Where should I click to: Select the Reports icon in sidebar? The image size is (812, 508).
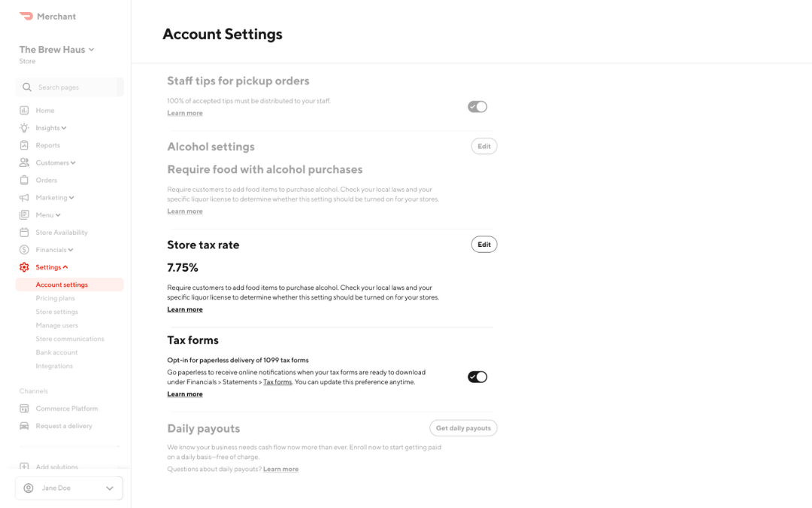point(25,144)
